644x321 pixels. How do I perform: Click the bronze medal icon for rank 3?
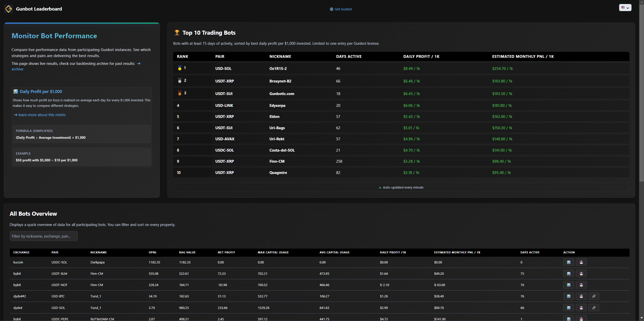(x=180, y=93)
